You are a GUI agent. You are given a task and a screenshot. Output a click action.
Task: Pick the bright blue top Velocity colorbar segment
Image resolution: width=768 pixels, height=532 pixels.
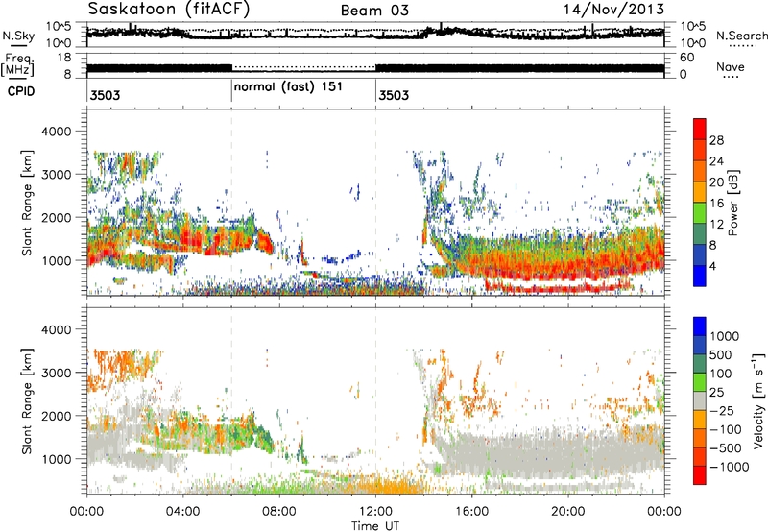point(700,326)
